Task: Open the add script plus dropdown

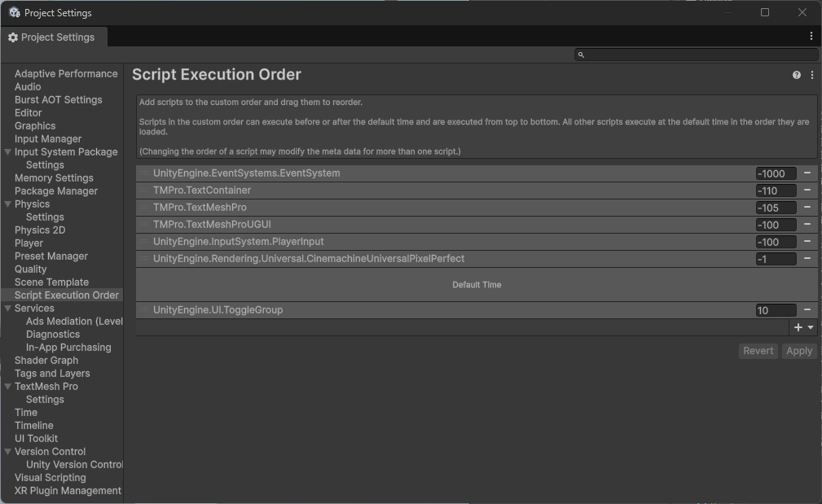Action: pyautogui.click(x=802, y=327)
